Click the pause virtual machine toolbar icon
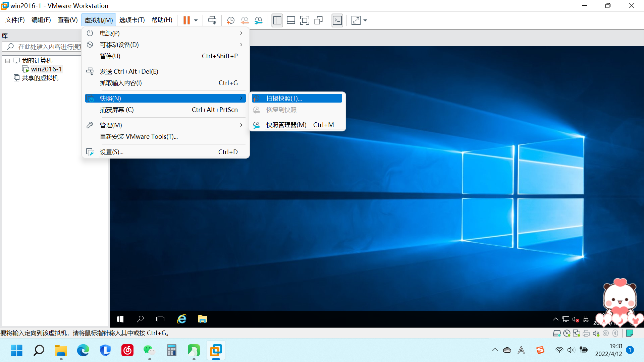 pyautogui.click(x=186, y=20)
